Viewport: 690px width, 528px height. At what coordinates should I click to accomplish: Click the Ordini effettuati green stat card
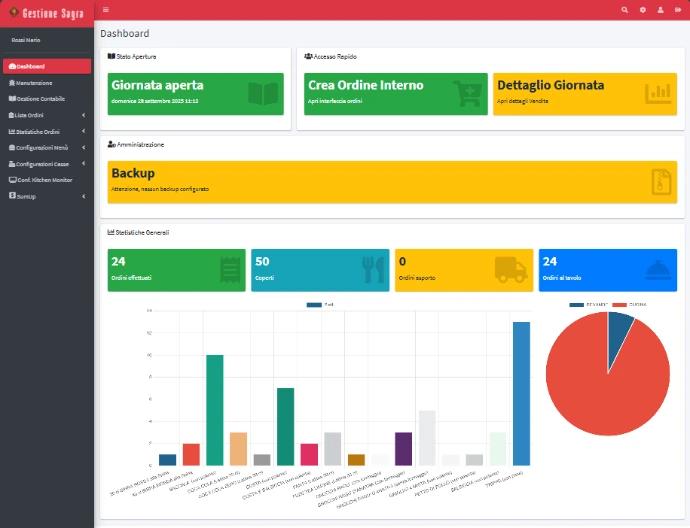click(x=175, y=270)
